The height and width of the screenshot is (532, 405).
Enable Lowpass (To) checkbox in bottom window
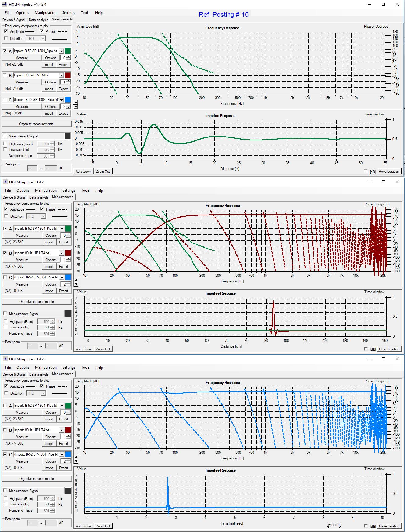coord(5,504)
